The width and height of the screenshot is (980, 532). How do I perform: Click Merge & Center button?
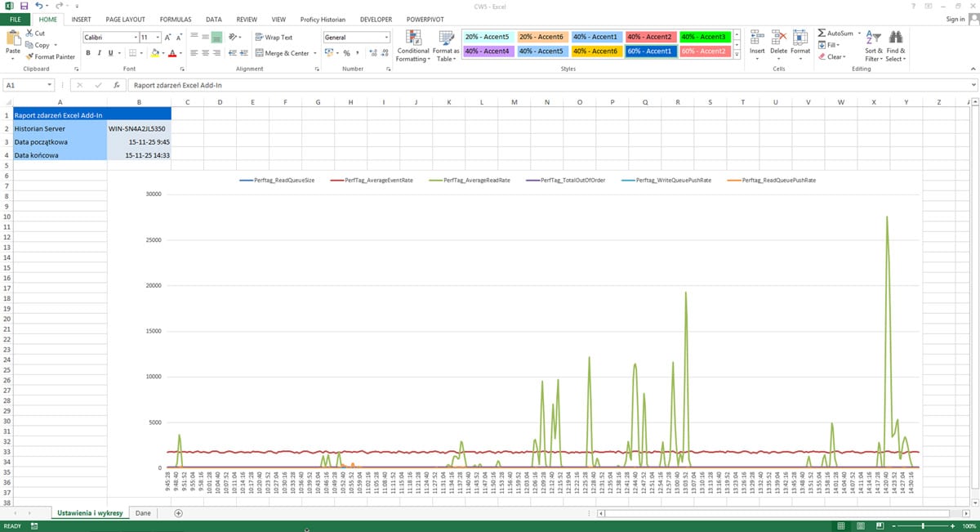(283, 53)
